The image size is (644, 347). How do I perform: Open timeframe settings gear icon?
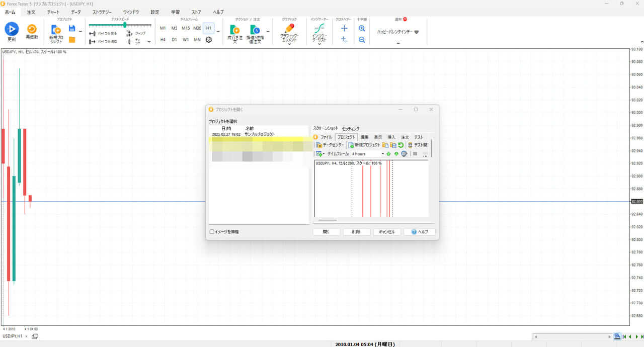[x=209, y=39]
